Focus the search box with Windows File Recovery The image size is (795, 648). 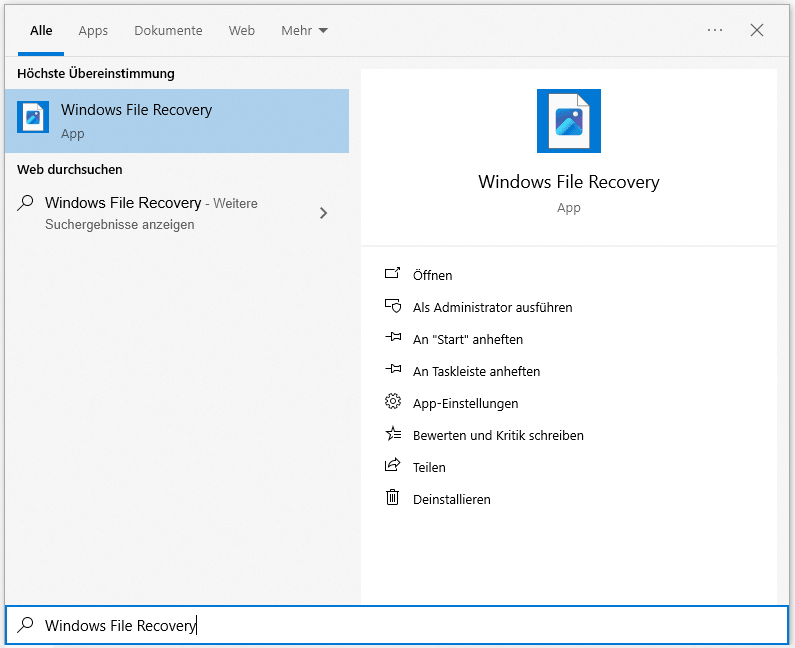pos(397,625)
